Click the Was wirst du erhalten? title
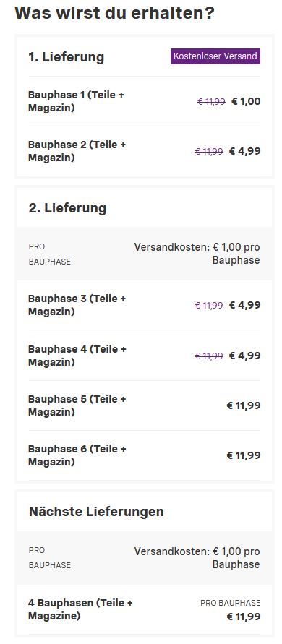Screen dimensions: 282x644 point(115,13)
